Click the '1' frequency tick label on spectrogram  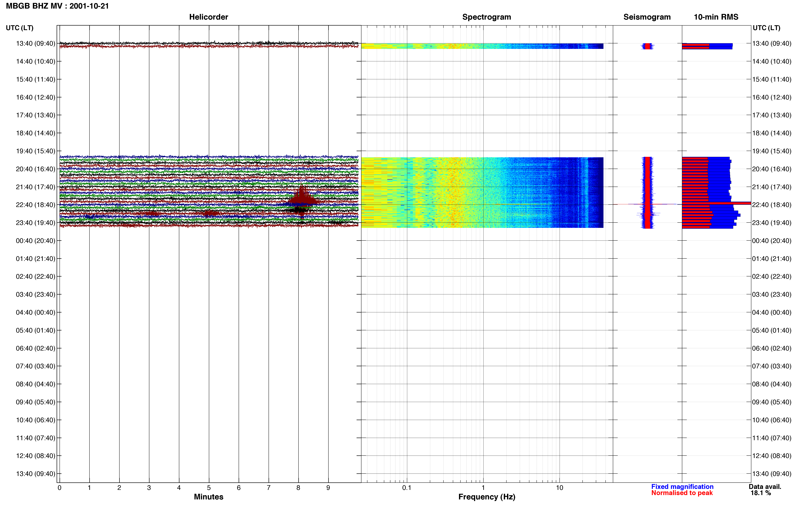click(x=483, y=487)
